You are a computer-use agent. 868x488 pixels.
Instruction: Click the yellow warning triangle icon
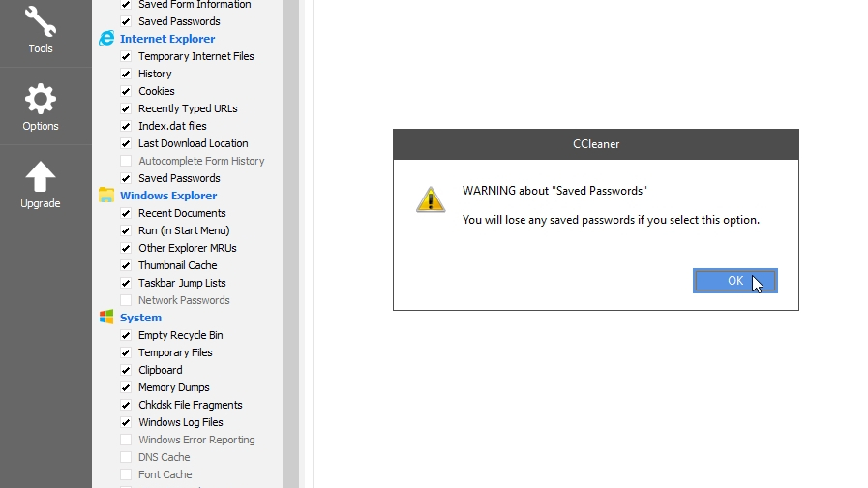tap(431, 199)
